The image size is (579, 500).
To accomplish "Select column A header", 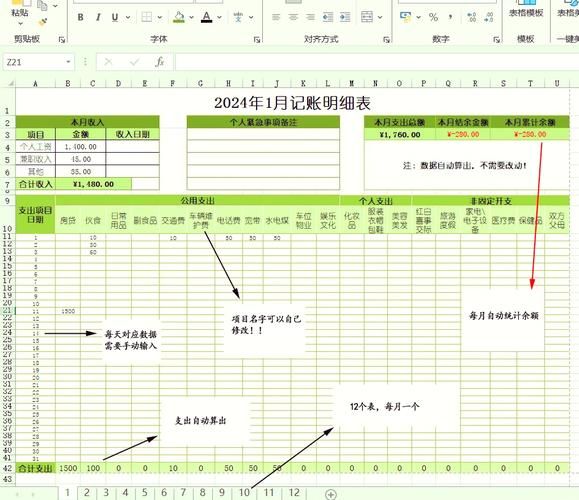I will (x=35, y=83).
